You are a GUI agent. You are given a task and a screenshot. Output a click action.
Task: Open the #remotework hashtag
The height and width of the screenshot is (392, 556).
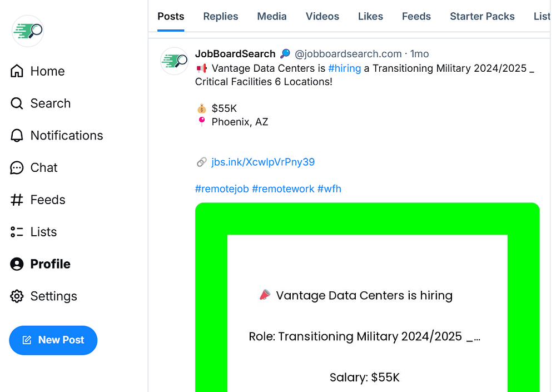(x=283, y=188)
